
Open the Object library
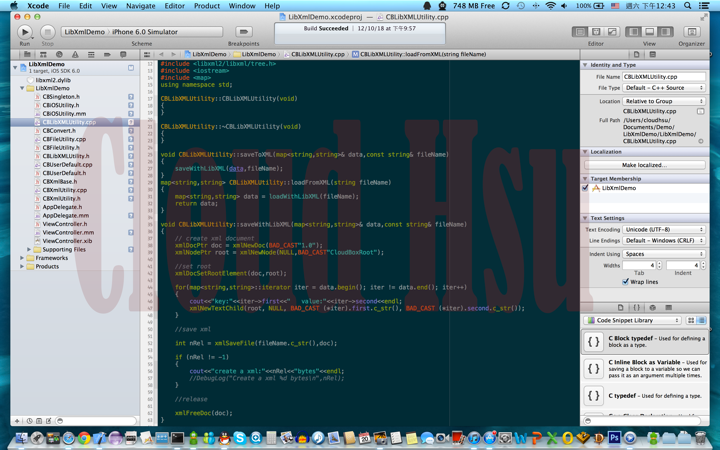click(x=652, y=308)
